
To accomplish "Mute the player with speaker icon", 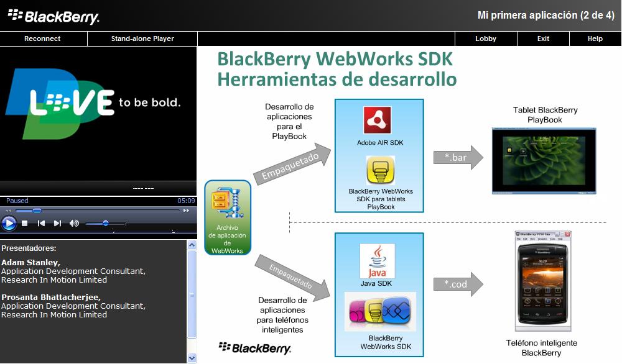I will click(74, 224).
